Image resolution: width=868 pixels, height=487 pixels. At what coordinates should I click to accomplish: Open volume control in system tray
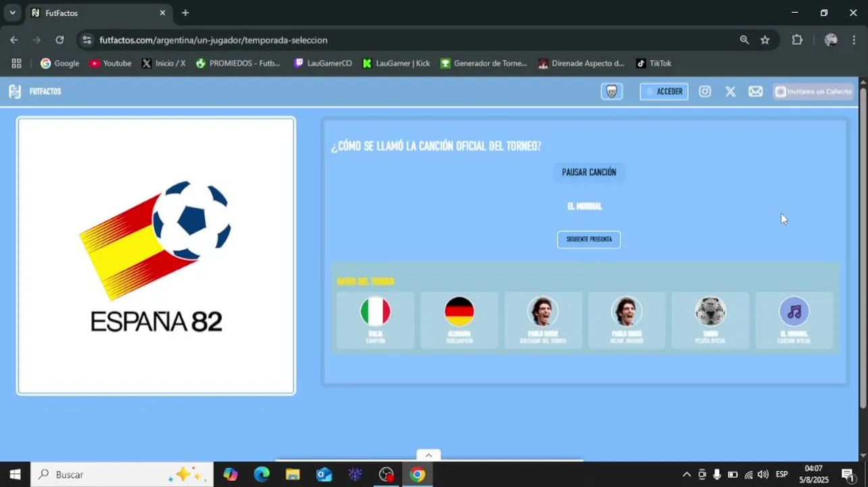pyautogui.click(x=763, y=475)
